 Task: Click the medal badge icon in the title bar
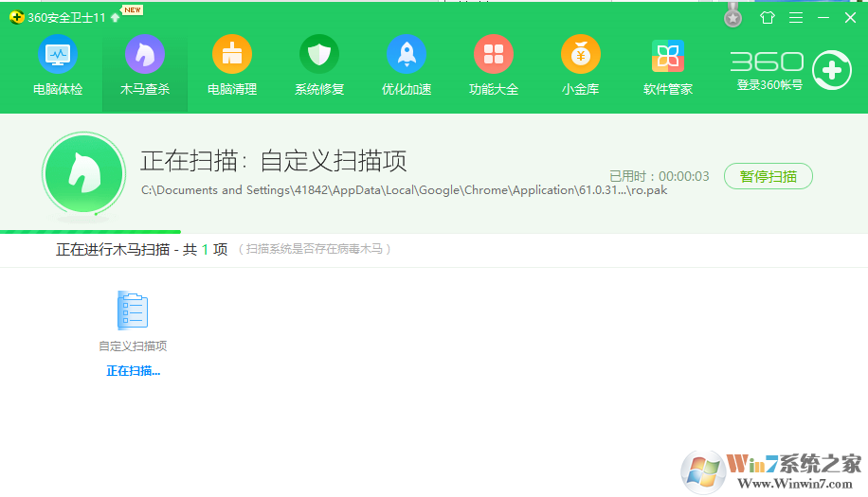tap(732, 16)
